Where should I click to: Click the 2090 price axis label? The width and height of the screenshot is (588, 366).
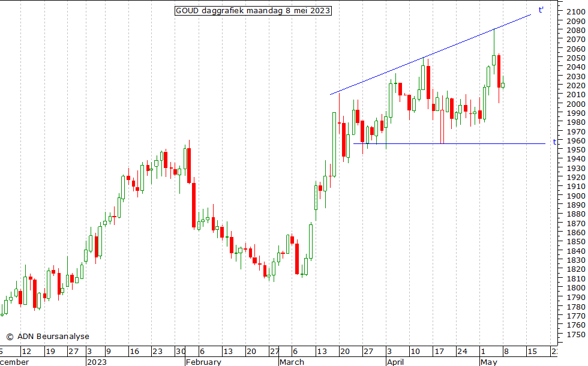point(576,21)
